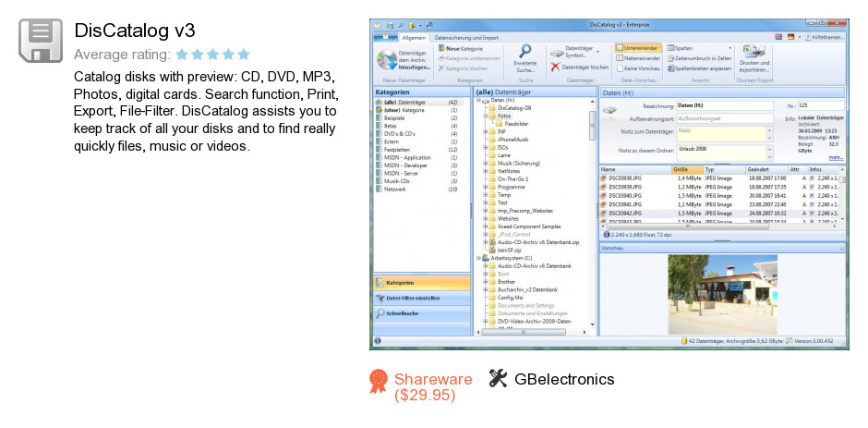Click the 'Kategorie umbenennen' button
The image size is (868, 428).
pos(469,58)
